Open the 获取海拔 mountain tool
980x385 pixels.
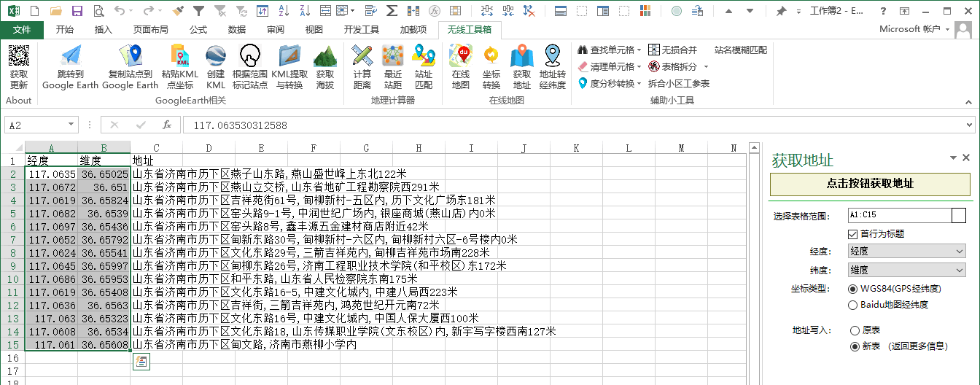[x=325, y=55]
